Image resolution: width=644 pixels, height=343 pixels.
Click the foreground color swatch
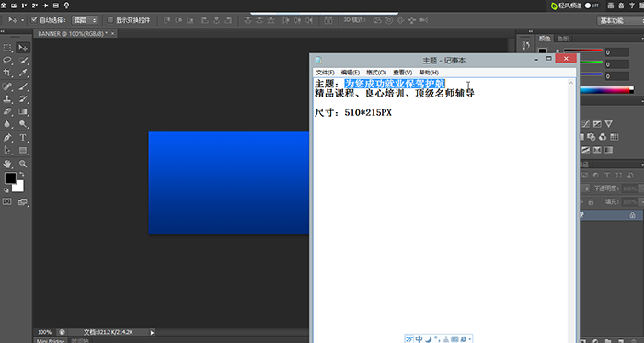tap(10, 178)
